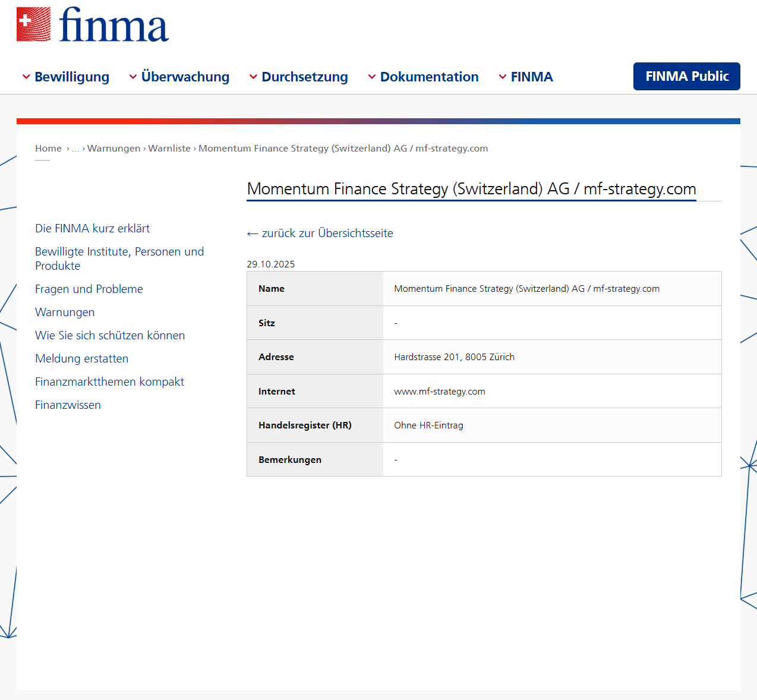
Task: Open Wie Sie sich schützen können
Action: [110, 335]
